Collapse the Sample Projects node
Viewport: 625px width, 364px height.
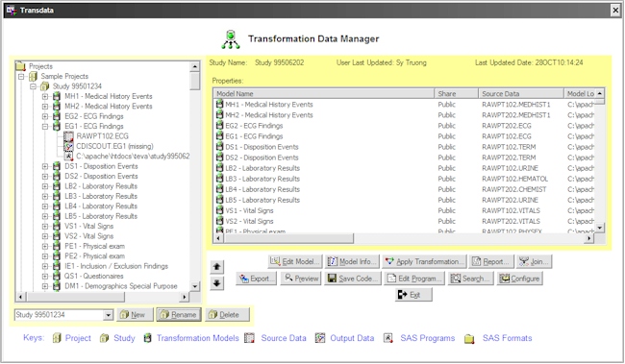click(21, 76)
